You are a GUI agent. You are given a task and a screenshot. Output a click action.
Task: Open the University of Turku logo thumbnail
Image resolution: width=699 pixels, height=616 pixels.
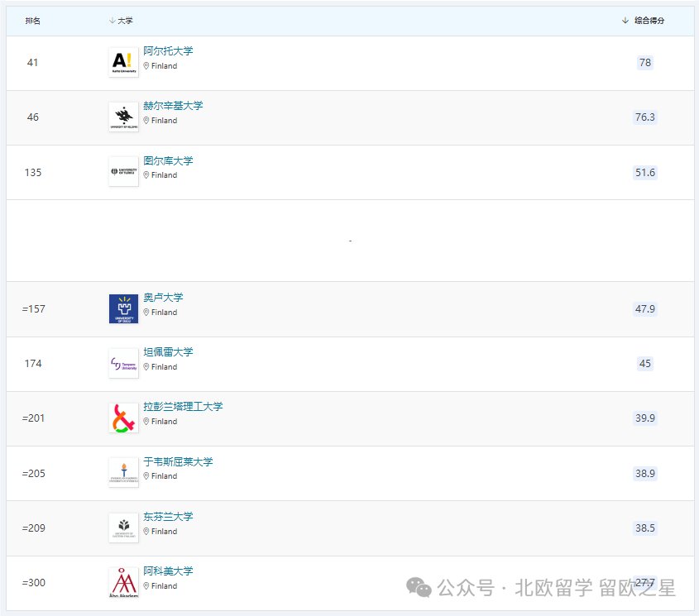point(123,172)
